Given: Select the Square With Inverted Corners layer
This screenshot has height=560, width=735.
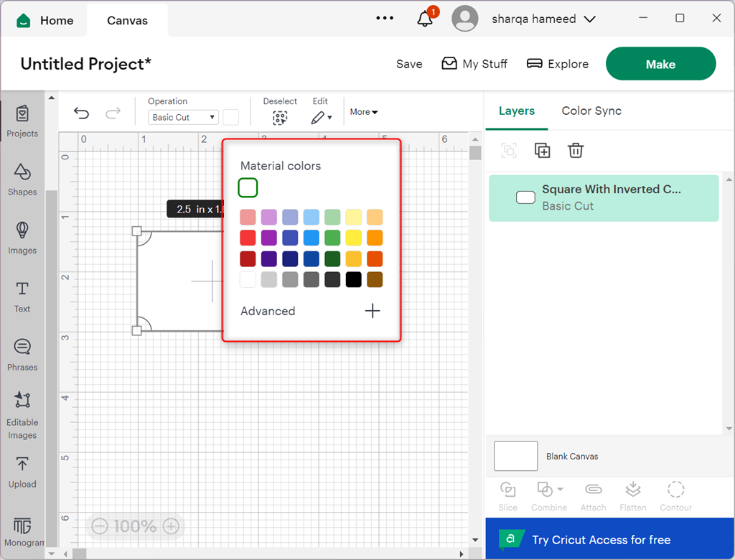Looking at the screenshot, I should click(604, 198).
